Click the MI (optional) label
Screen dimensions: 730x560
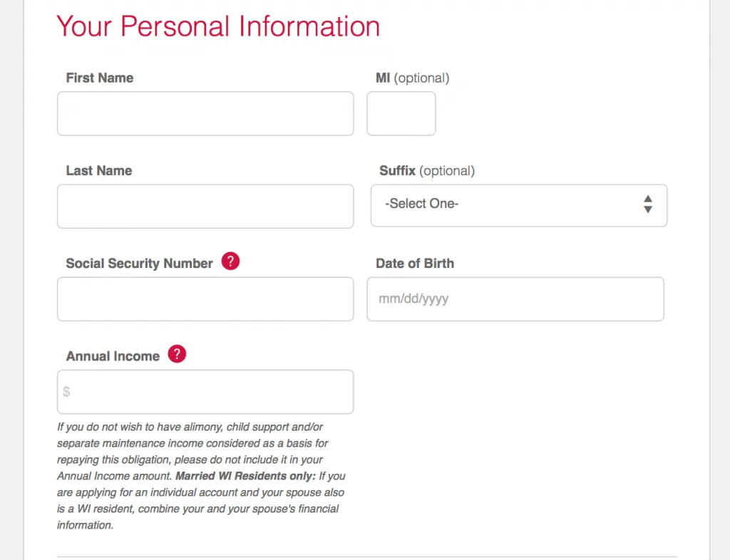click(413, 78)
